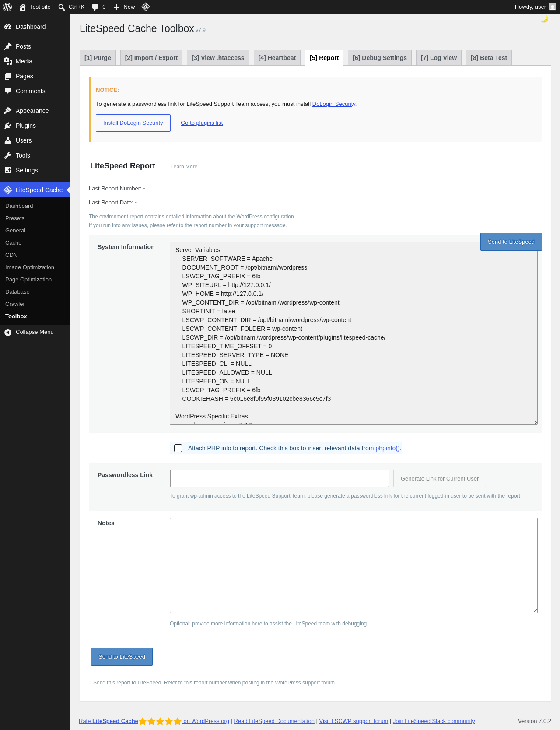The width and height of the screenshot is (560, 730).
Task: Open the Read LiteSpeed Documentation link
Action: 274,721
